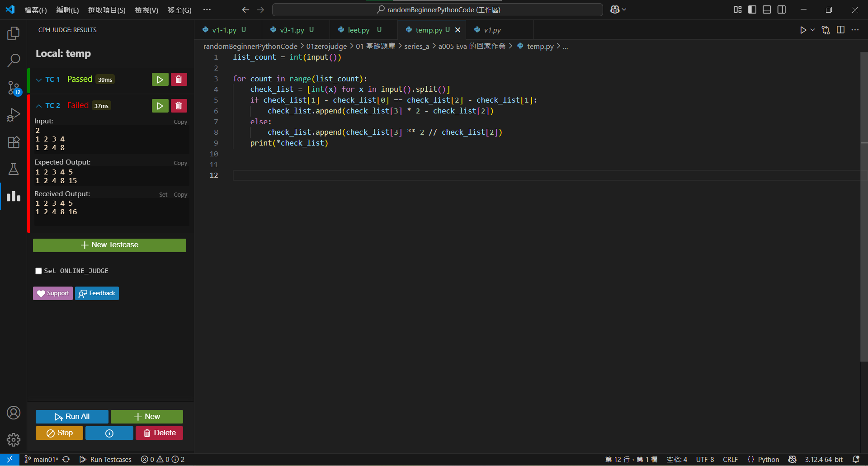Run test case TC 1 with play icon

(160, 80)
